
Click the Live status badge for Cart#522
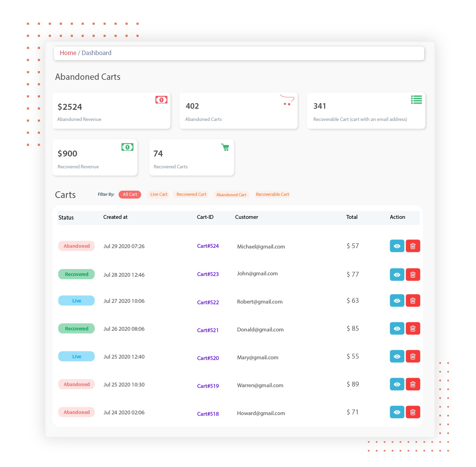77,301
